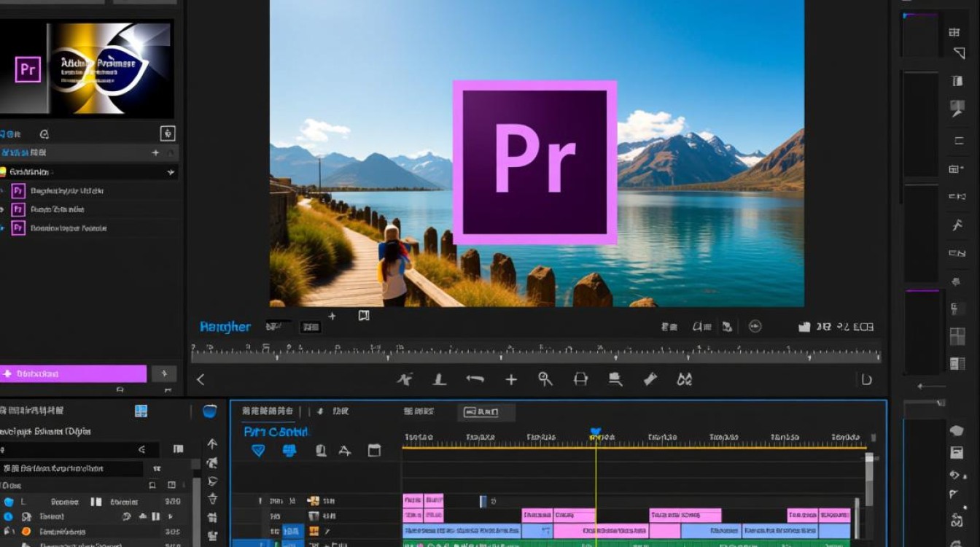Click the small plus button beside the pink button
The height and width of the screenshot is (547, 980).
(164, 373)
